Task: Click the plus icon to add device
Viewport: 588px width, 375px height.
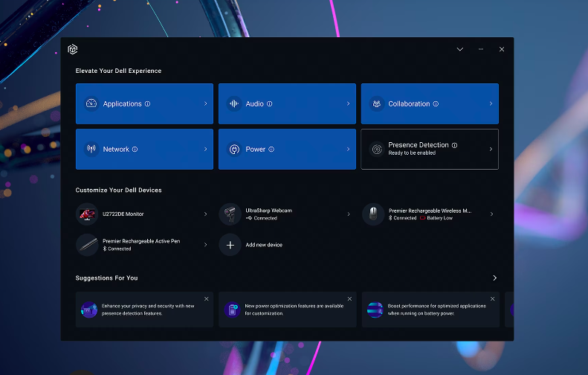Action: point(230,245)
